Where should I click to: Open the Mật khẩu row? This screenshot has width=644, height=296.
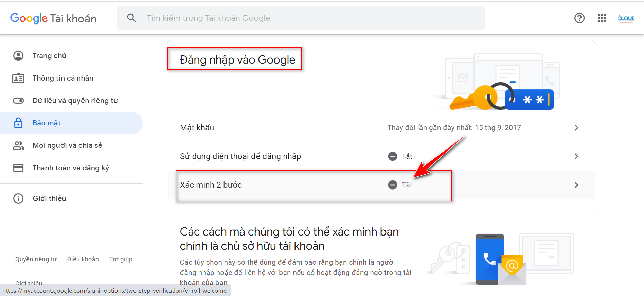point(381,128)
